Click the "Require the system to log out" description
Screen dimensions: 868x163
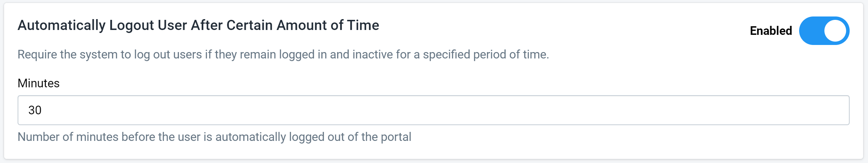pos(283,55)
